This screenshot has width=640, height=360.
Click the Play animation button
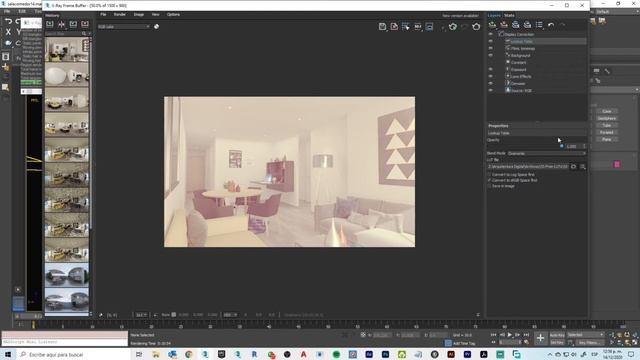pyautogui.click(x=509, y=335)
